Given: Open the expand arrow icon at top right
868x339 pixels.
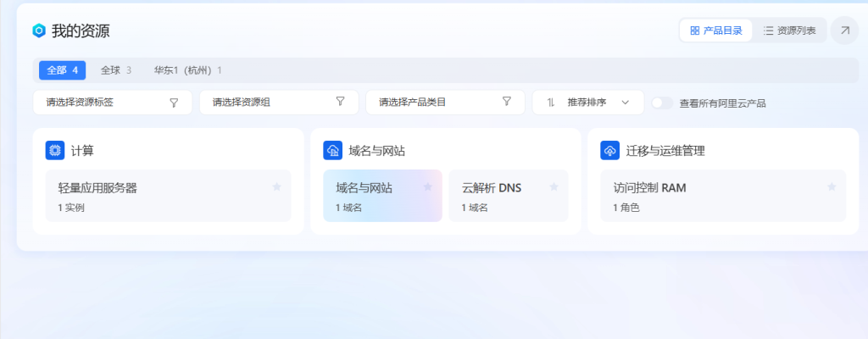Looking at the screenshot, I should pos(844,31).
